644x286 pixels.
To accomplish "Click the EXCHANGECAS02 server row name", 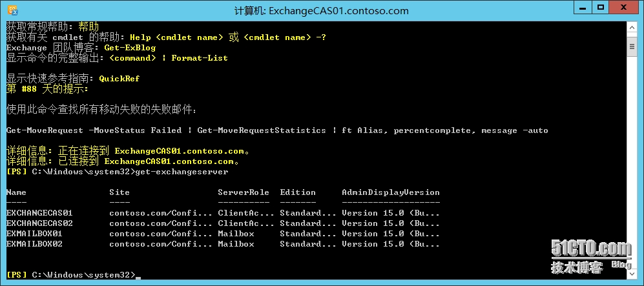I will coord(39,223).
